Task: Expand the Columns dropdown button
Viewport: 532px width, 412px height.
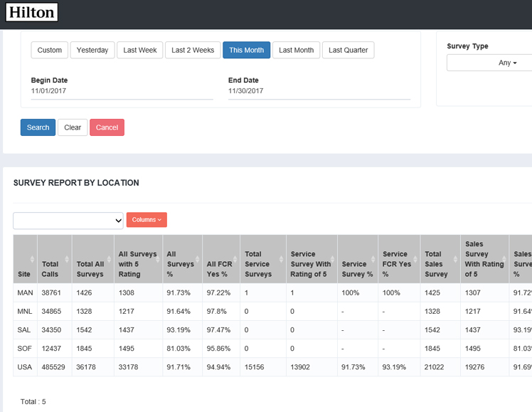Action: 147,220
